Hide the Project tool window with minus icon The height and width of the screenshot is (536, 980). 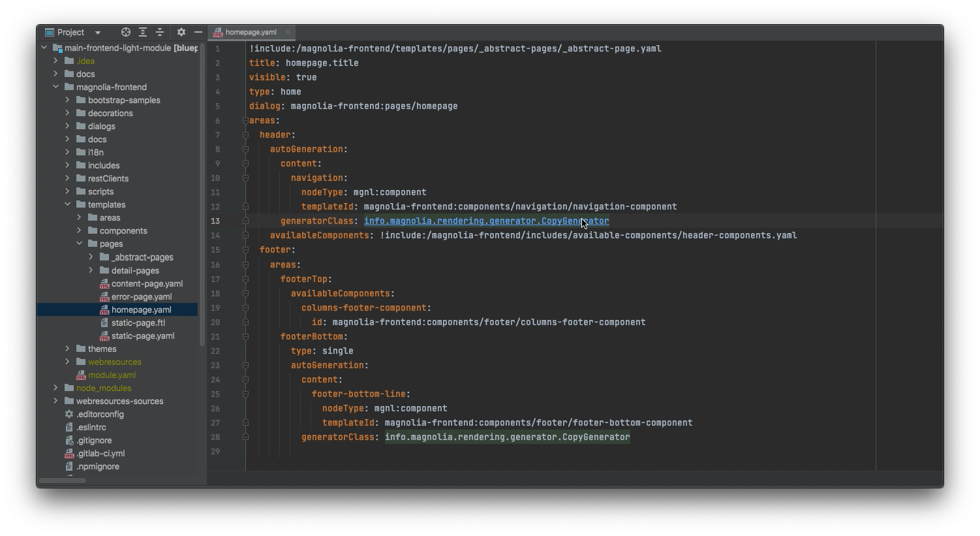[198, 32]
